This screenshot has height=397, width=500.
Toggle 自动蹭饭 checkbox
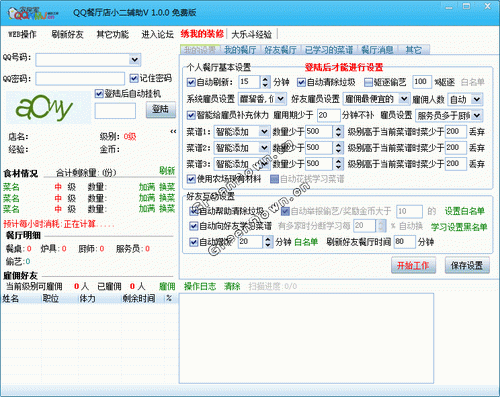pyautogui.click(x=193, y=242)
